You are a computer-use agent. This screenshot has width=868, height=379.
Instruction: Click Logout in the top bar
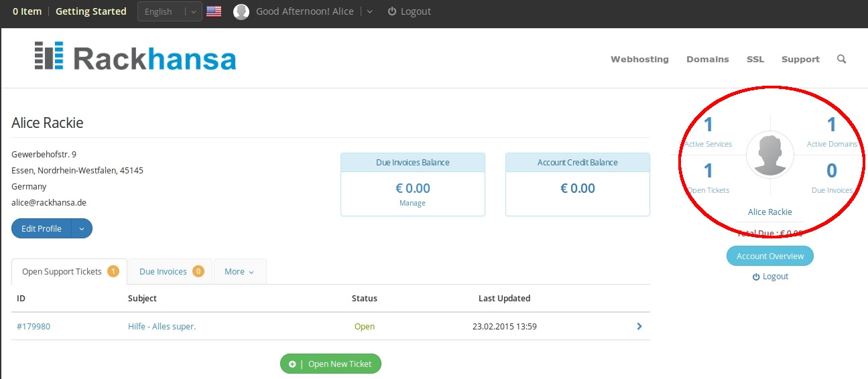(409, 11)
